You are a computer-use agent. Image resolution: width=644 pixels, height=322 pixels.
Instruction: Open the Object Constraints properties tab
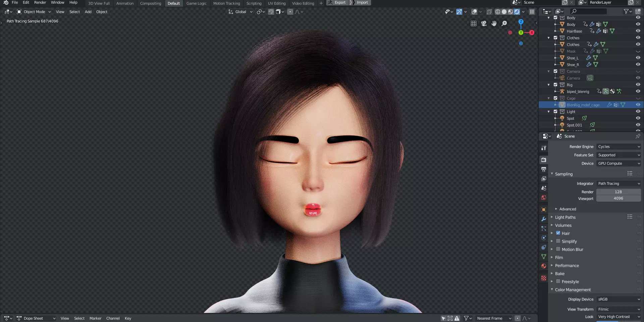click(x=544, y=247)
